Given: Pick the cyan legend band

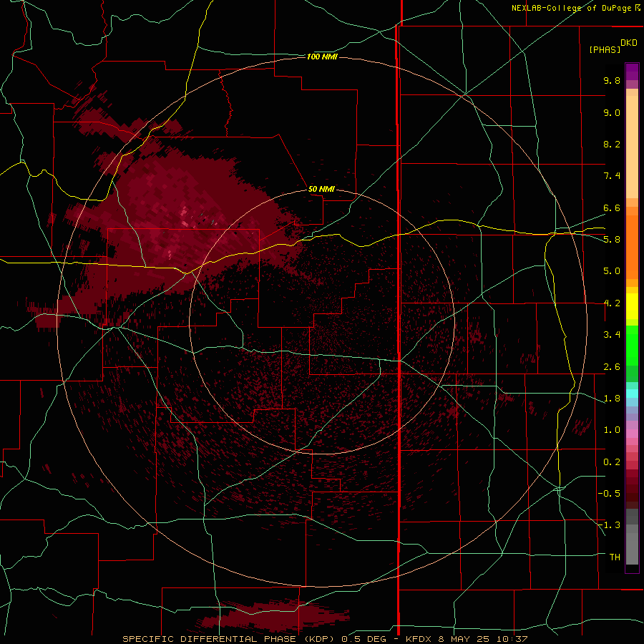Looking at the screenshot, I should (632, 393).
